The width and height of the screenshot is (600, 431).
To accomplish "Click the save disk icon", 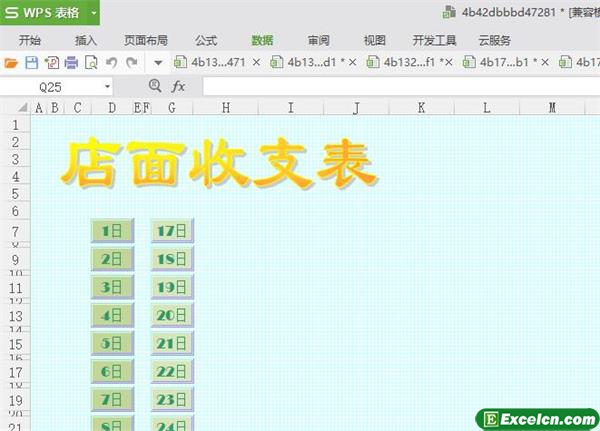I will click(x=31, y=62).
